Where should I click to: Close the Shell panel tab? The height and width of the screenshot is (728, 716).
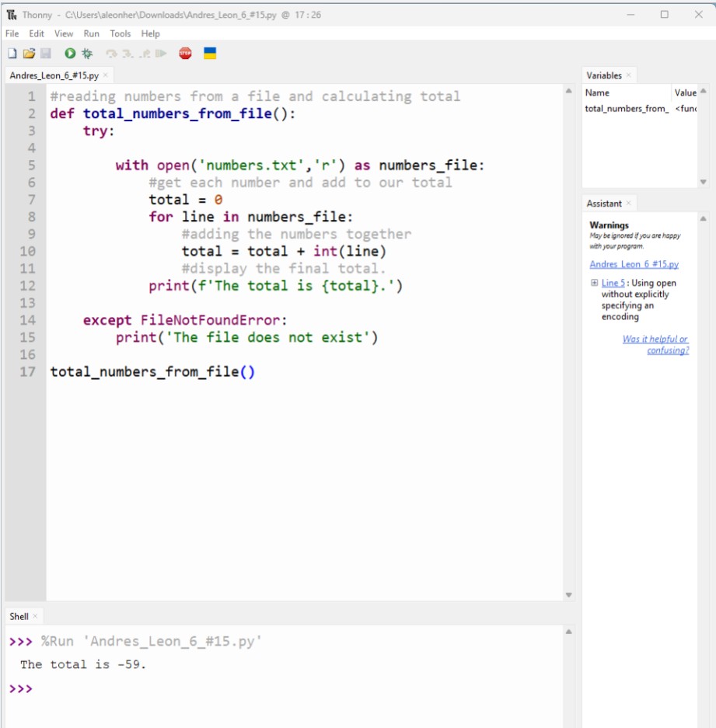(35, 616)
